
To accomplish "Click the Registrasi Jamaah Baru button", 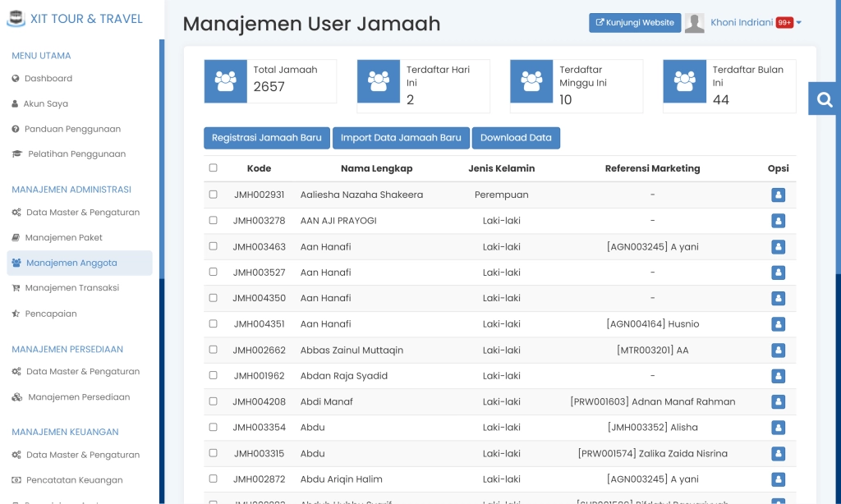I will click(266, 138).
